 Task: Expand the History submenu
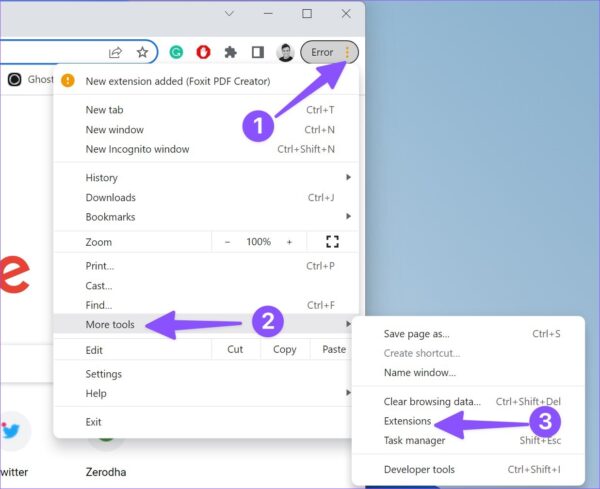348,177
